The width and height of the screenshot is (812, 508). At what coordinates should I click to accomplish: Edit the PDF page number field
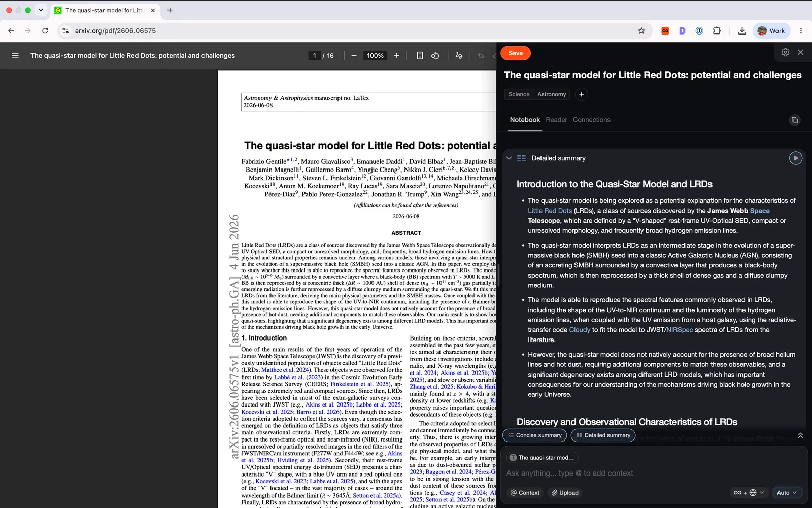[x=315, y=56]
